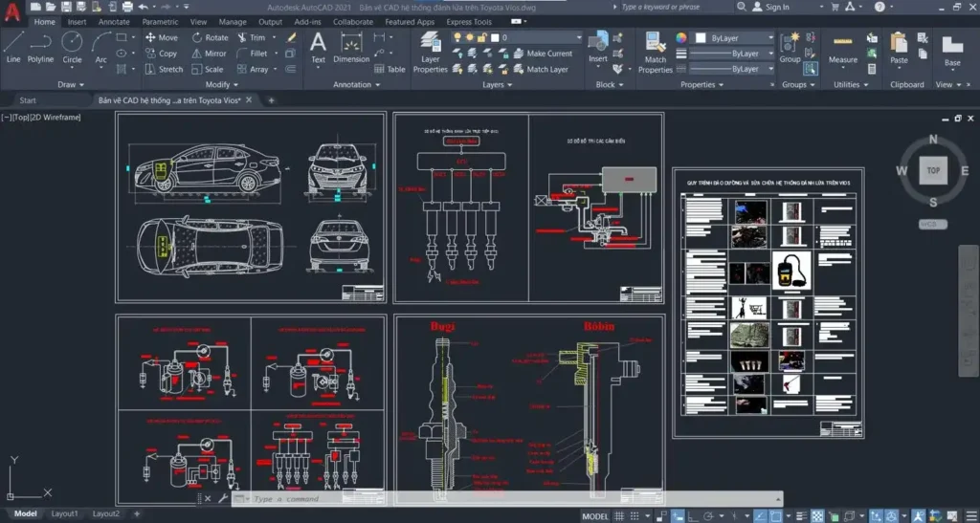The height and width of the screenshot is (523, 980).
Task: Click the Trim tool
Action: pos(252,37)
